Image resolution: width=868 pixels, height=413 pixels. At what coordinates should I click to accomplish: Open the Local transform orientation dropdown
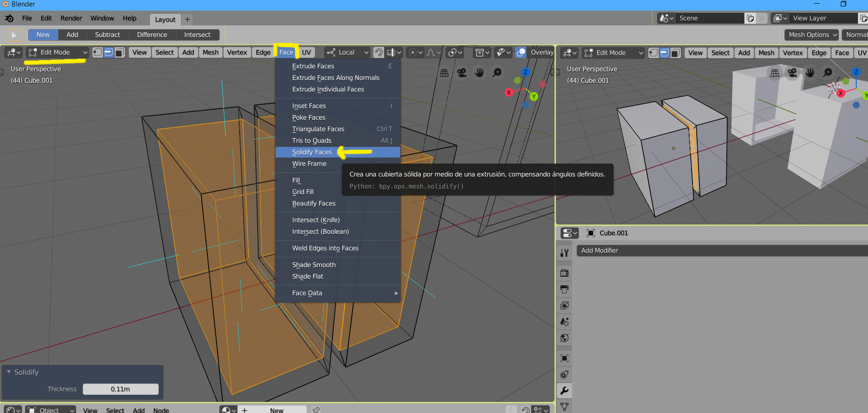[x=347, y=52]
